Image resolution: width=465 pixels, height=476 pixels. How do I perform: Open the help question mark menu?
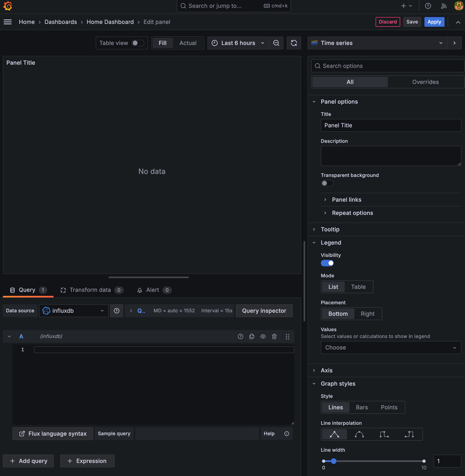(428, 6)
